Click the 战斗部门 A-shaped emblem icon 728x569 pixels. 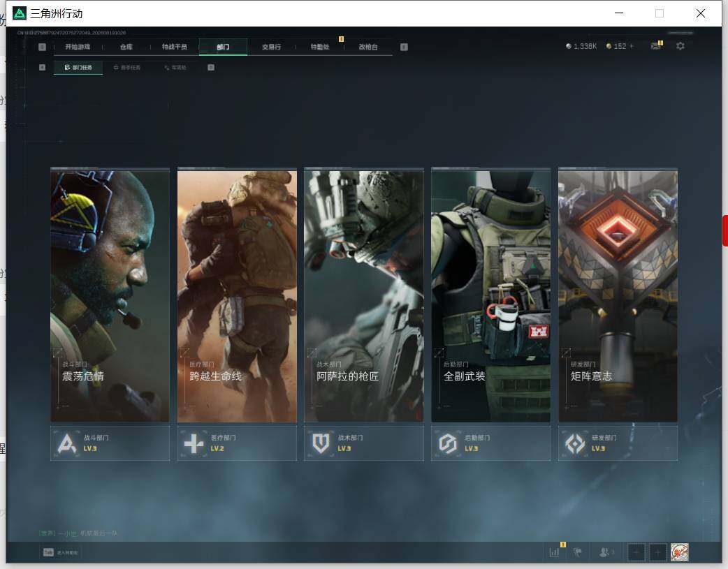(67, 444)
